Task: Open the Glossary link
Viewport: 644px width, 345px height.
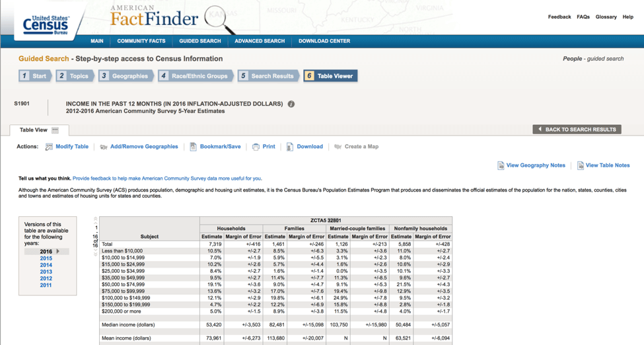Action: coord(606,17)
